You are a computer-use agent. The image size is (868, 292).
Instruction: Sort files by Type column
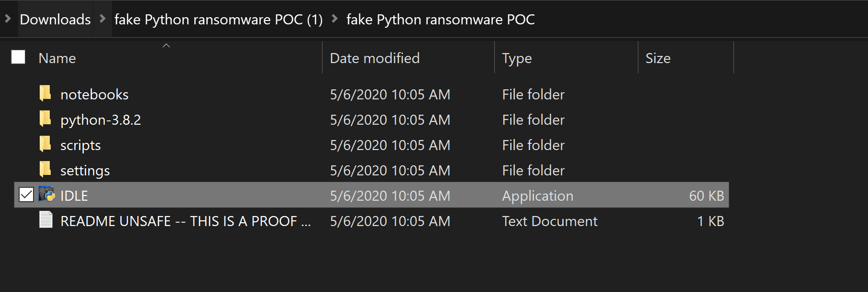tap(517, 58)
